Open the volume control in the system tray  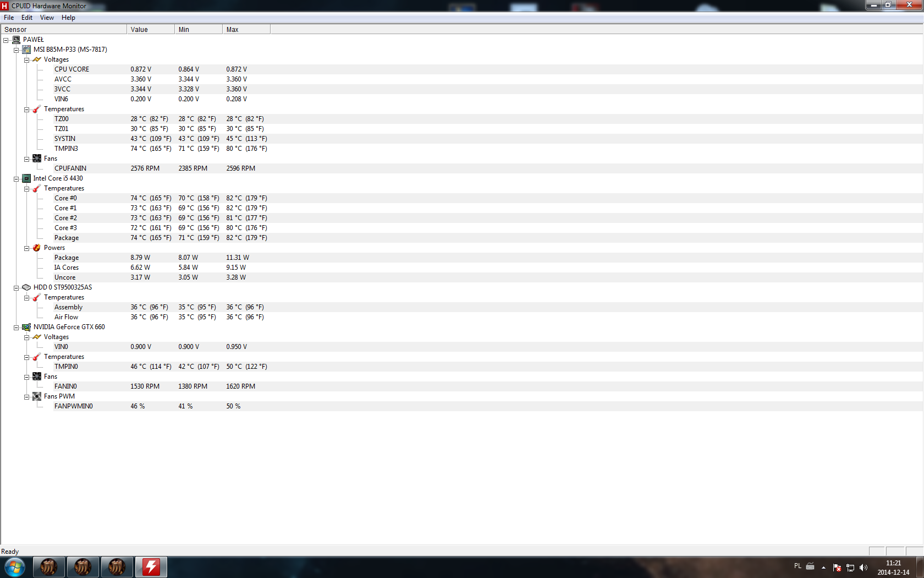(864, 568)
